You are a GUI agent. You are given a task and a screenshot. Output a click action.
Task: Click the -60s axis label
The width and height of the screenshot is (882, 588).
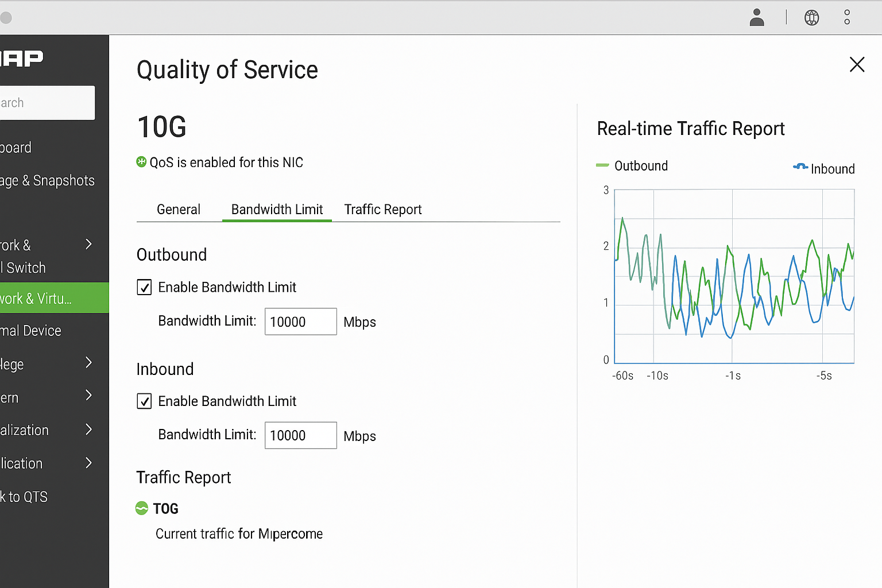point(622,376)
